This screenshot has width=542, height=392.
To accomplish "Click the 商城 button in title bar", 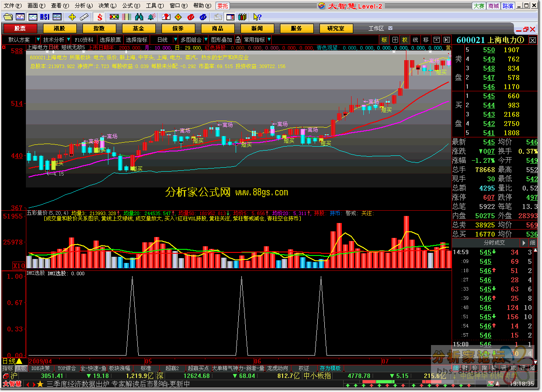I will point(493,6).
